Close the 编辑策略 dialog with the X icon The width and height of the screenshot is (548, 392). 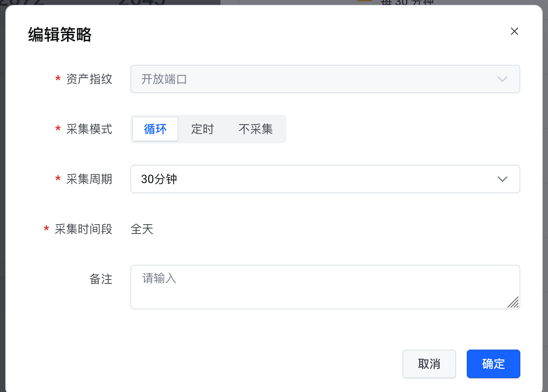[x=514, y=31]
